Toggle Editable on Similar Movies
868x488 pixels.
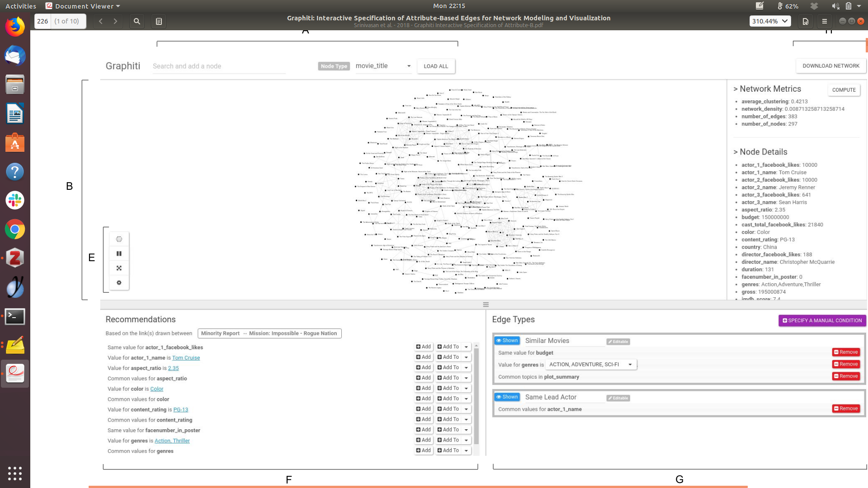618,342
